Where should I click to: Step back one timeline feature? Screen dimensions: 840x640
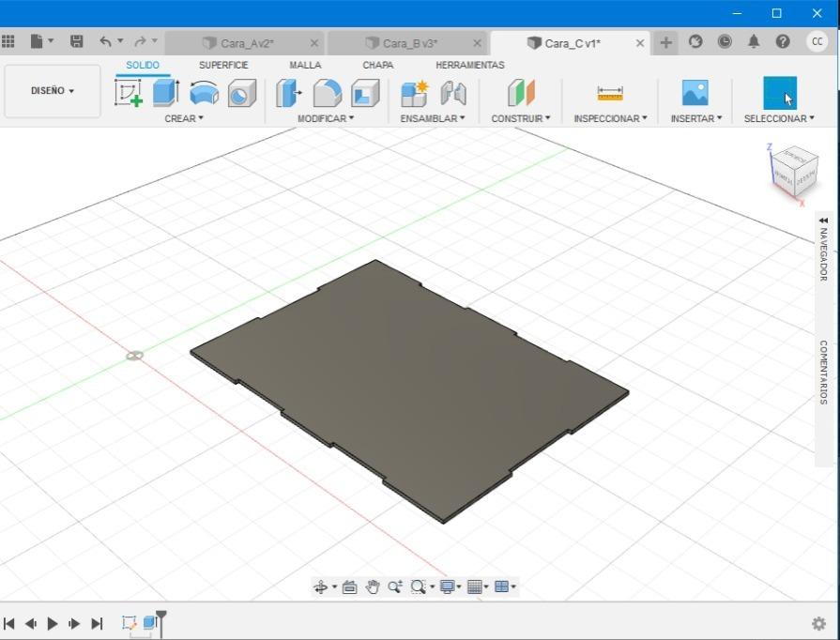pyautogui.click(x=31, y=623)
